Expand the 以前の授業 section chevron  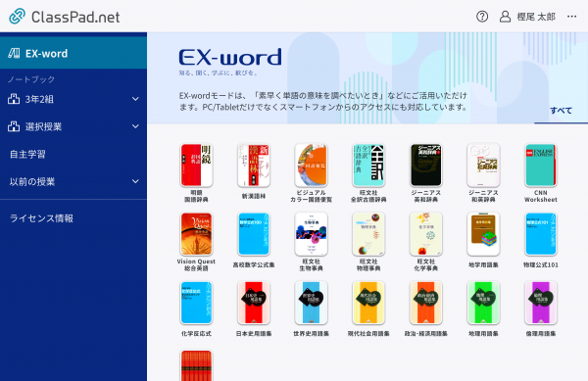[135, 182]
